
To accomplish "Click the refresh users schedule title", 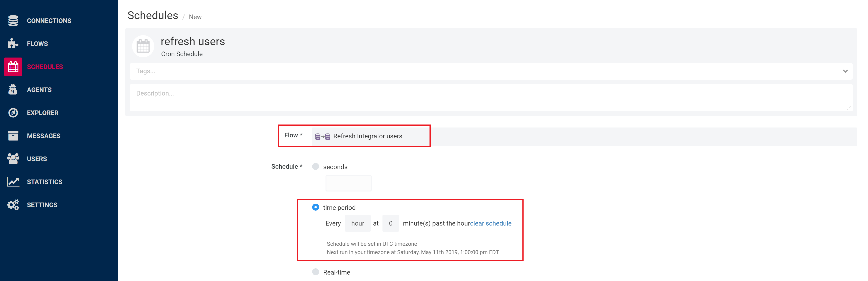I will 193,41.
